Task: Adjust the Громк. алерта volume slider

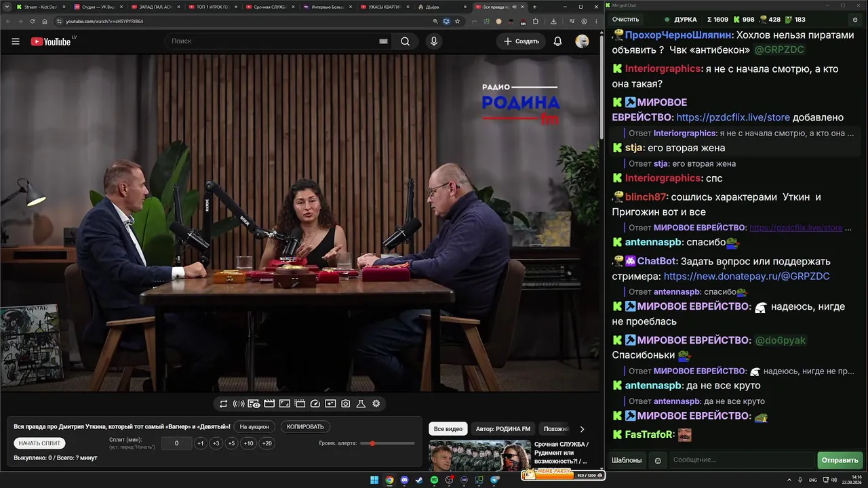Action: (x=389, y=443)
